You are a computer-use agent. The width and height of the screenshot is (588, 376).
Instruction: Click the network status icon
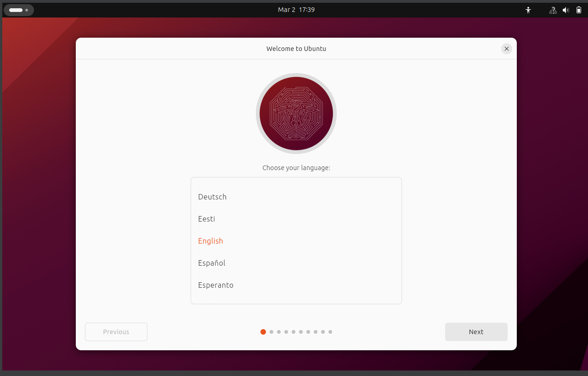pos(553,10)
